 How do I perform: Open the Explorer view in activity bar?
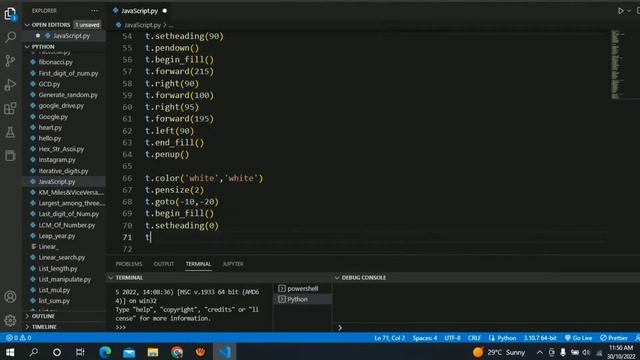tap(10, 14)
